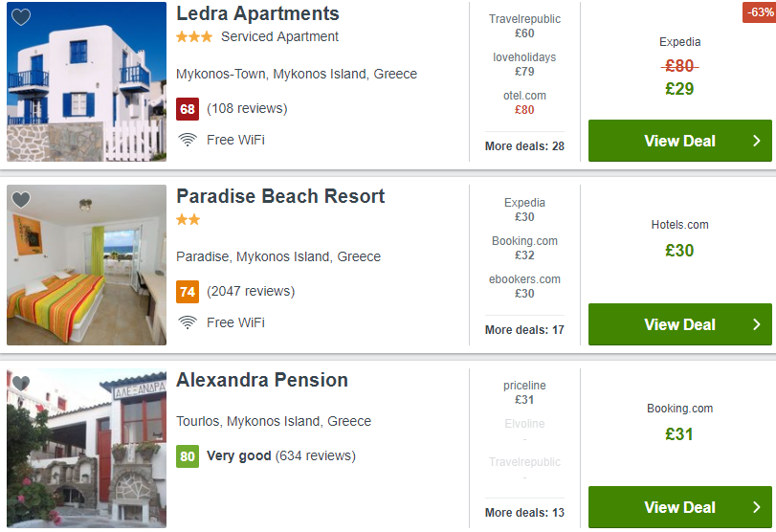
Task: Favorite Alexandra Pension with heart icon
Action: coord(21,383)
